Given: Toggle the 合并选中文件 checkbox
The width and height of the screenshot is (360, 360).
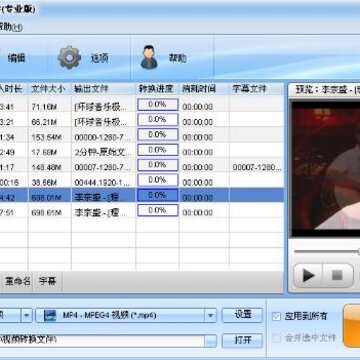Looking at the screenshot, I should click(x=276, y=338).
